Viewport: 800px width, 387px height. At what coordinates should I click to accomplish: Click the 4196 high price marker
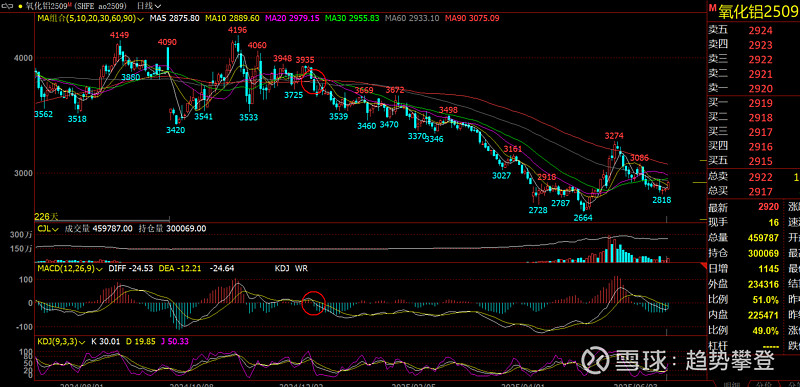point(238,30)
